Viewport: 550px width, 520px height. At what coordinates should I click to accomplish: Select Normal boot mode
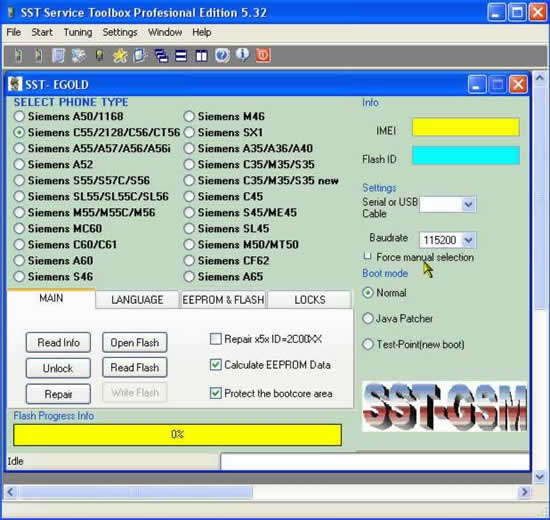(368, 292)
